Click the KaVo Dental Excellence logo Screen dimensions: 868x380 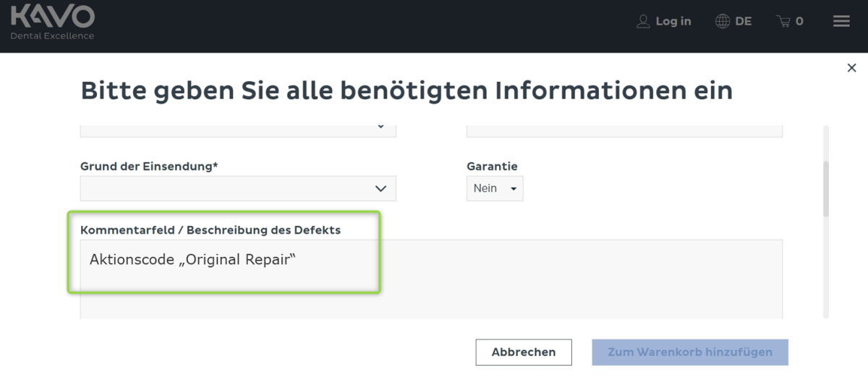point(52,22)
